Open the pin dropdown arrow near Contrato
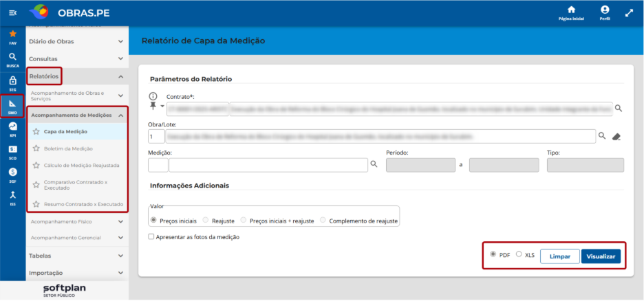This screenshot has width=644, height=301. pos(162,107)
